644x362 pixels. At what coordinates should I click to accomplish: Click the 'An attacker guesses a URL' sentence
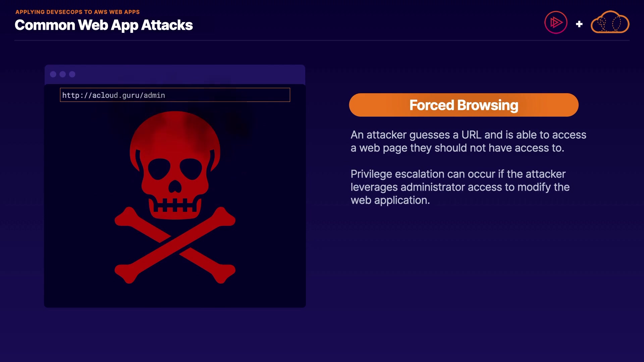468,141
